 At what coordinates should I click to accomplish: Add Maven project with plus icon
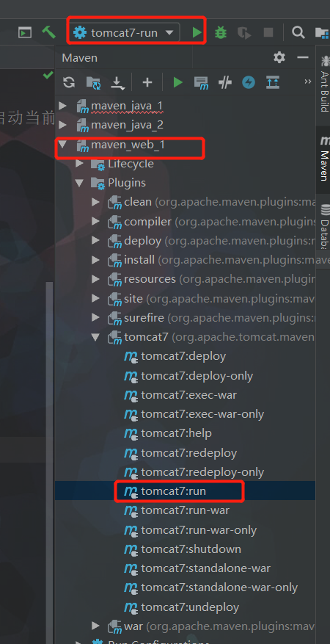point(147,82)
